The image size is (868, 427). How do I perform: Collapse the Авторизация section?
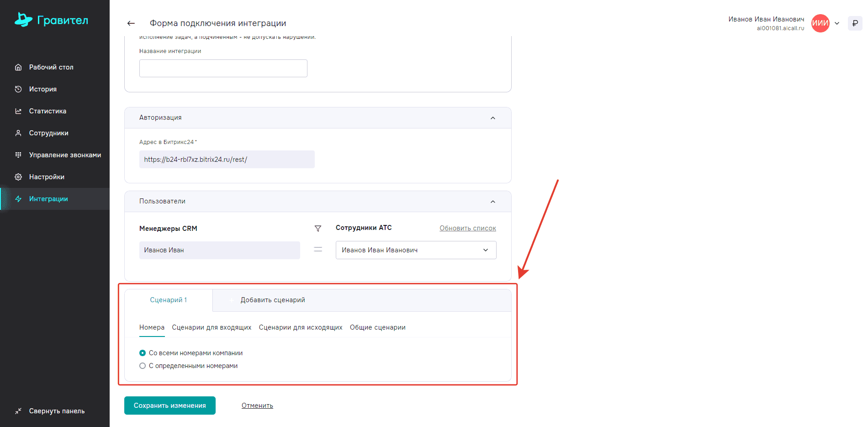click(492, 118)
